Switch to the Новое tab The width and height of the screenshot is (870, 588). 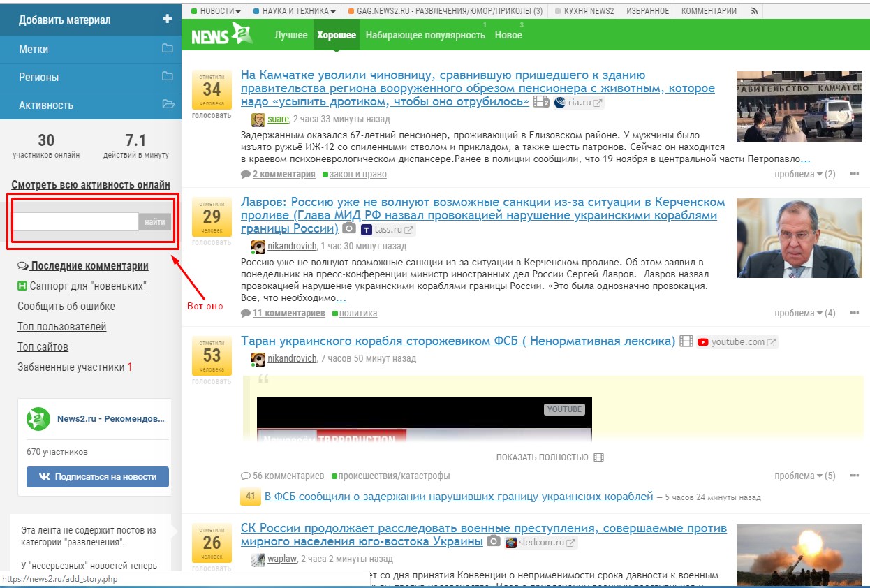click(508, 35)
